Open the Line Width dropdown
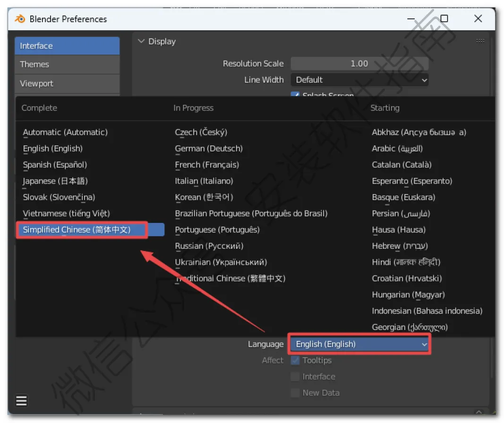 (x=359, y=80)
